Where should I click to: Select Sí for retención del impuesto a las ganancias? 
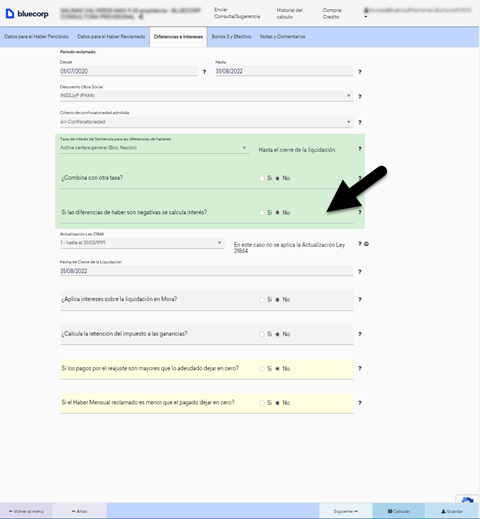pos(262,334)
